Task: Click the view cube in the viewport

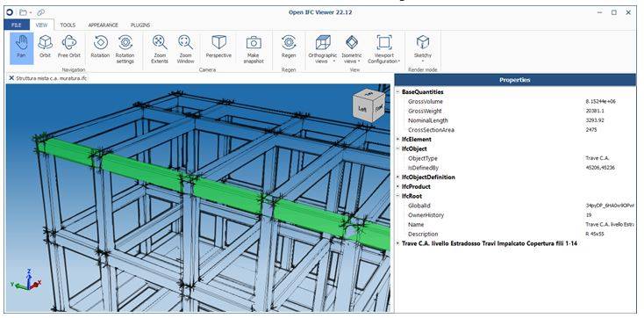Action: [369, 105]
